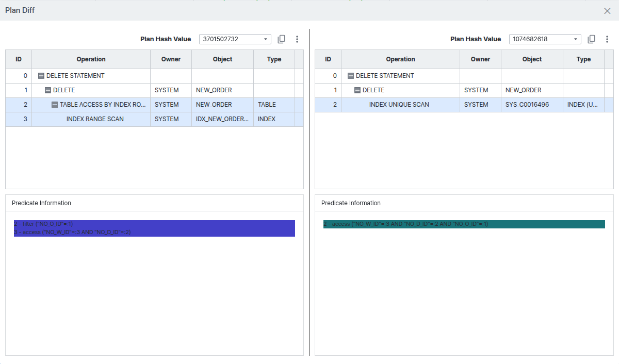Viewport: 619px width, 364px height.
Task: Click the teal highlighted right predicate line
Action: [x=464, y=224]
